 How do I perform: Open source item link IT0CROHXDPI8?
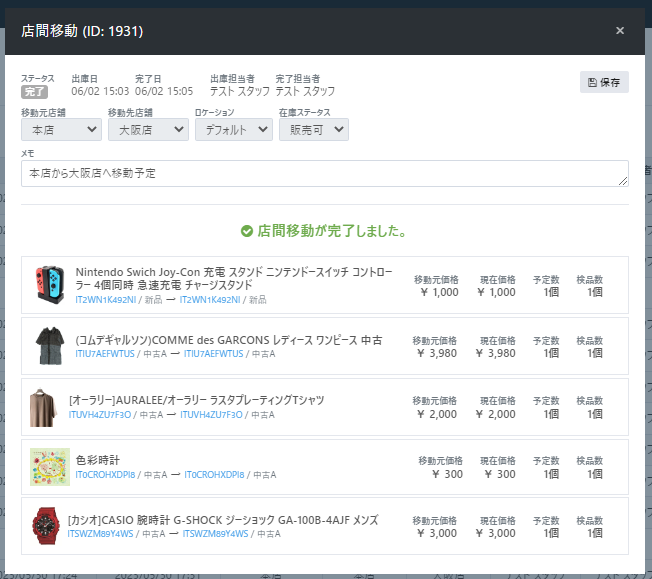pyautogui.click(x=105, y=474)
